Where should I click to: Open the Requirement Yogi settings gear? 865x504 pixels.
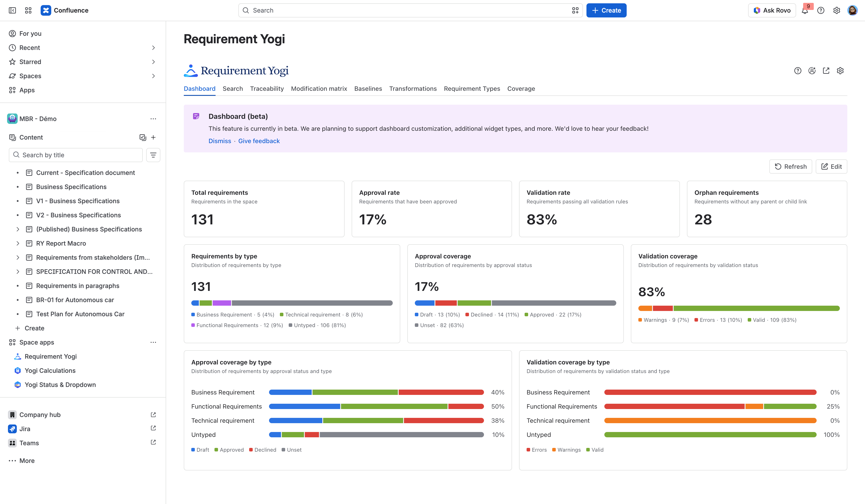[x=840, y=71]
